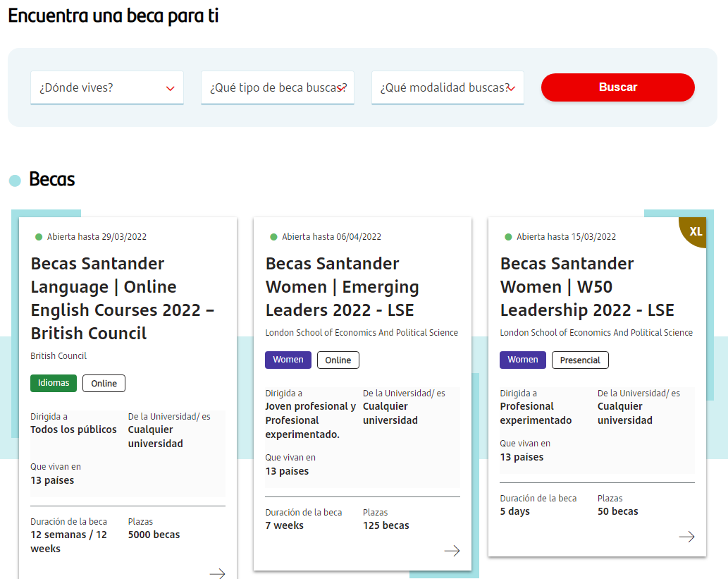Screen dimensions: 728x579
Task: Click the green status dot beside 06/04/2022
Action: point(273,237)
